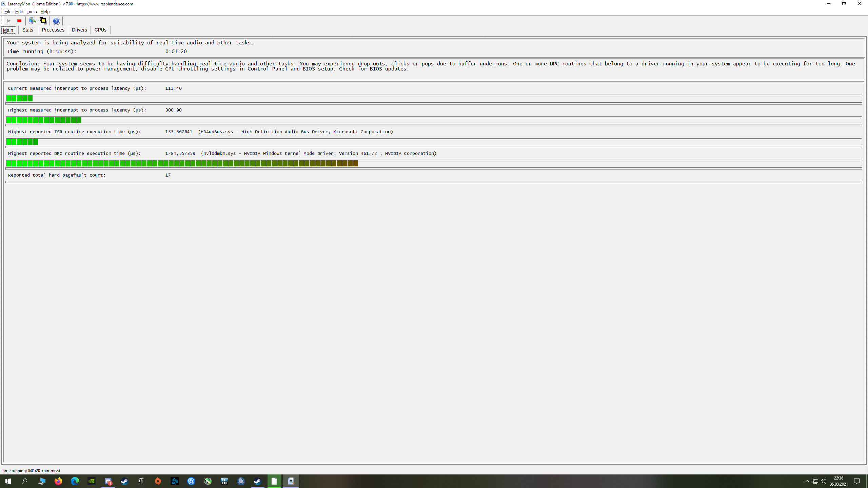868x488 pixels.
Task: Open the Tools menu
Action: click(32, 12)
